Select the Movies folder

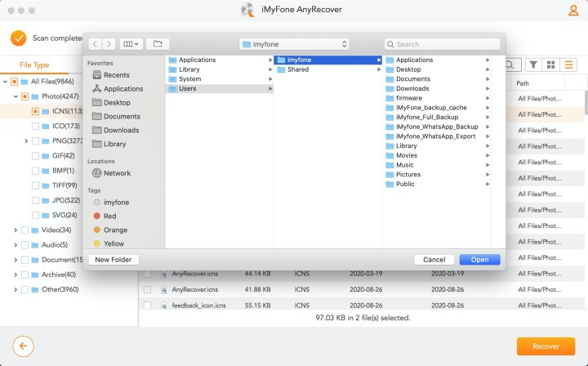[437, 155]
